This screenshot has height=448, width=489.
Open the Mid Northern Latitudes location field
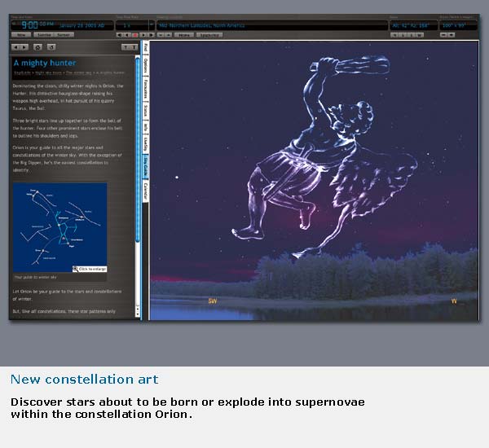tap(272, 25)
